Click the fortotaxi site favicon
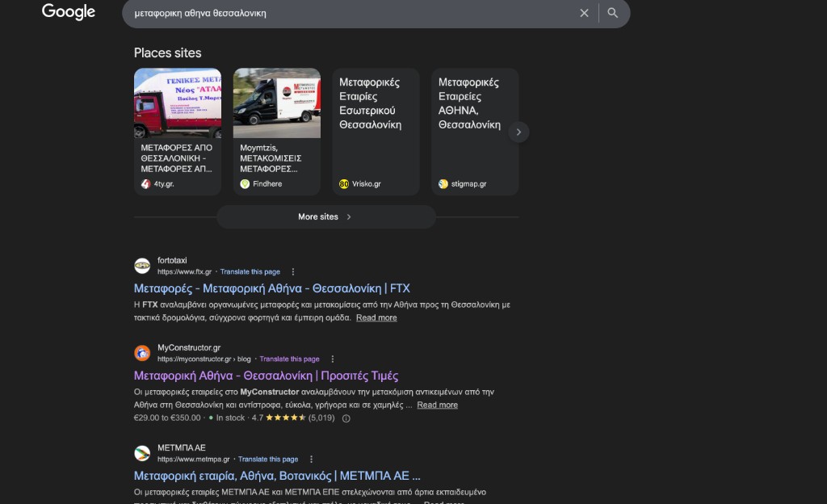The height and width of the screenshot is (504, 827). [142, 266]
